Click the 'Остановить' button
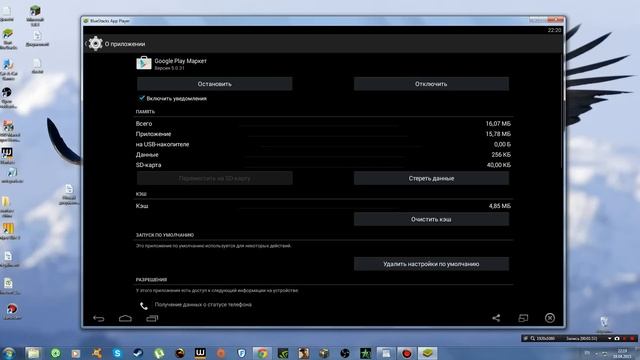This screenshot has width=640, height=360. pos(215,84)
